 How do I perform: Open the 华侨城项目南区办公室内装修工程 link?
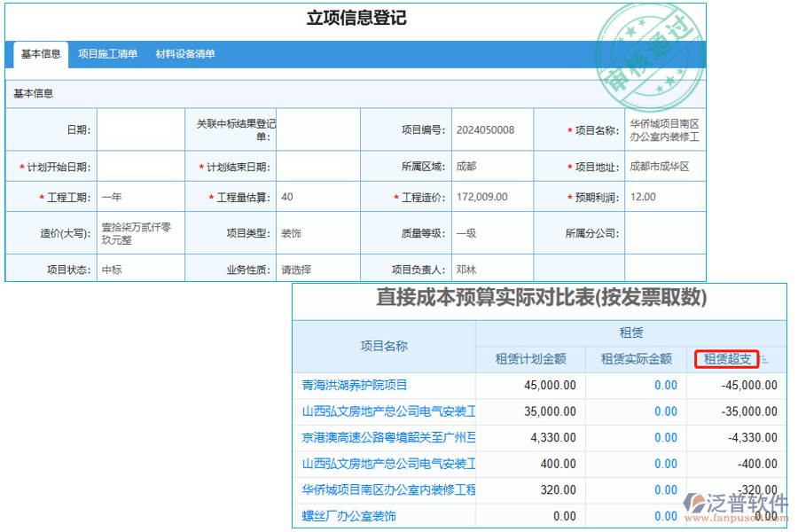(x=388, y=490)
